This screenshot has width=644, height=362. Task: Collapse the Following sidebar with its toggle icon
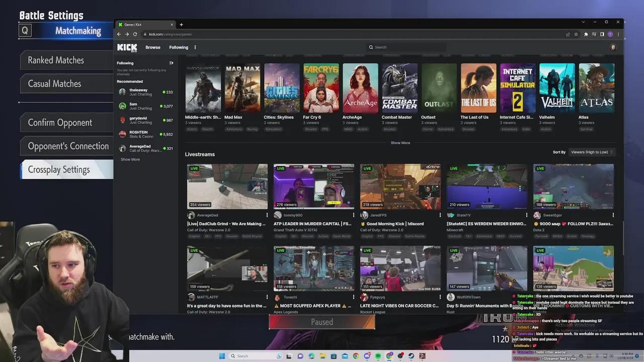pyautogui.click(x=171, y=63)
